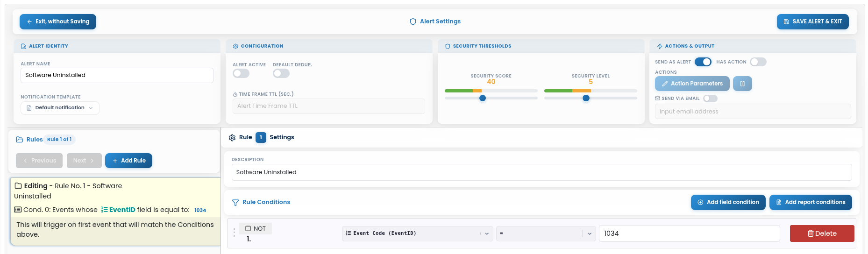This screenshot has width=868, height=254.
Task: Click the EventID list icon in condition summary
Action: click(104, 210)
